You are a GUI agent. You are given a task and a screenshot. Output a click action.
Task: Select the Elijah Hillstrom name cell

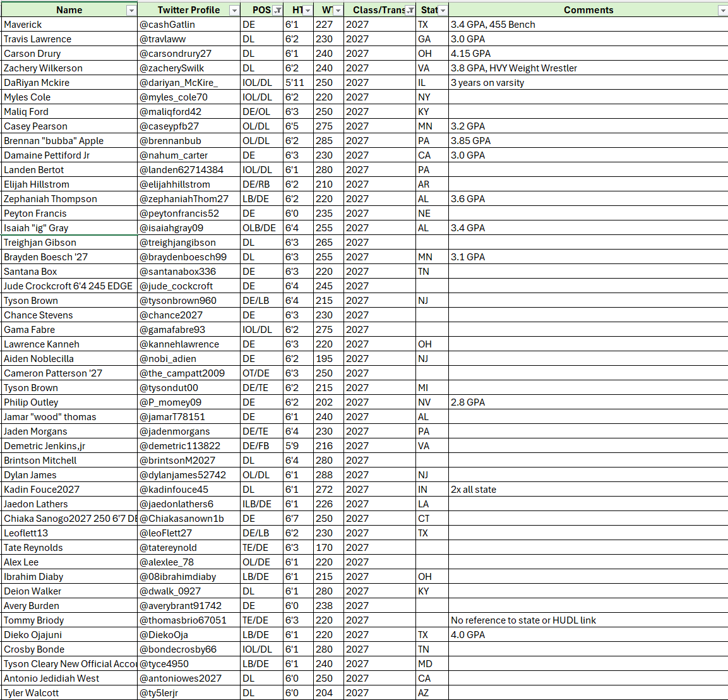coord(69,184)
